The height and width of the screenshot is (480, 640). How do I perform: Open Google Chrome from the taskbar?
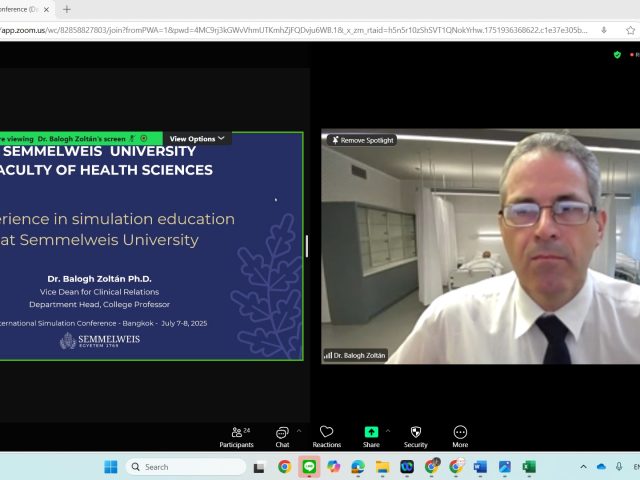pyautogui.click(x=284, y=467)
